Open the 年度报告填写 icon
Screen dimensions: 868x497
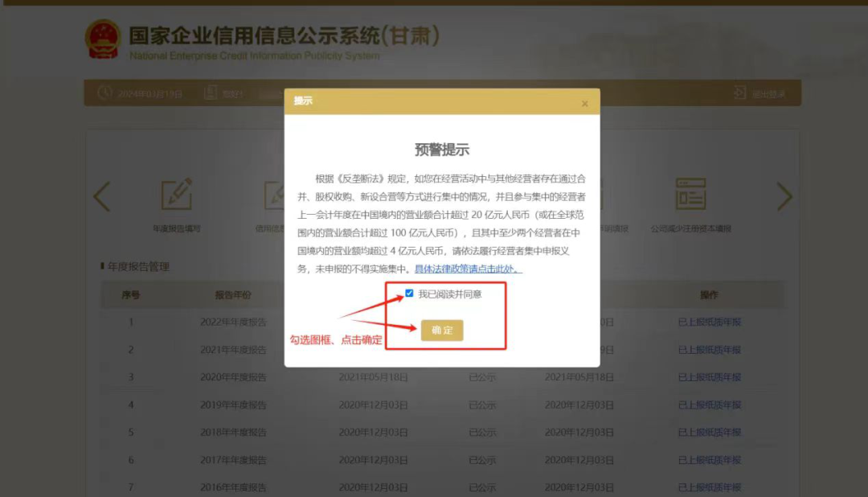[x=177, y=195]
